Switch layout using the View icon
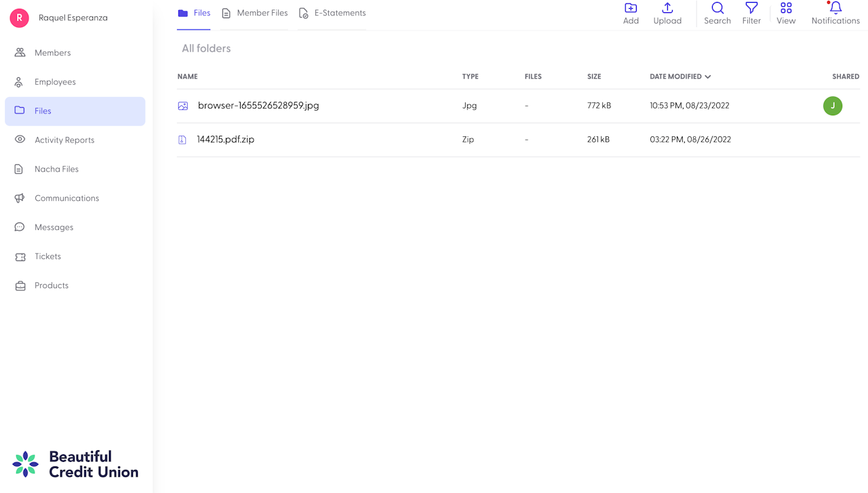 coord(786,9)
